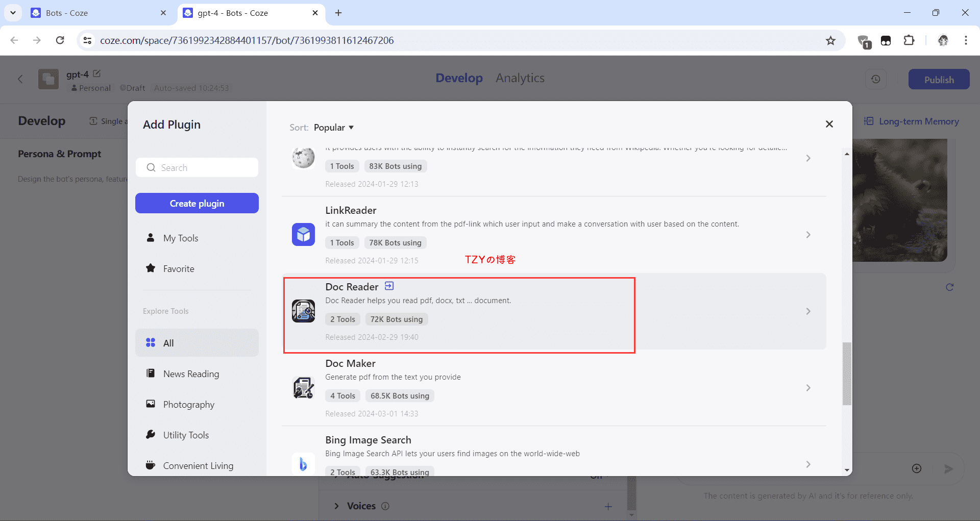Click the Doc Maker plugin icon
The width and height of the screenshot is (980, 521).
[x=303, y=388]
